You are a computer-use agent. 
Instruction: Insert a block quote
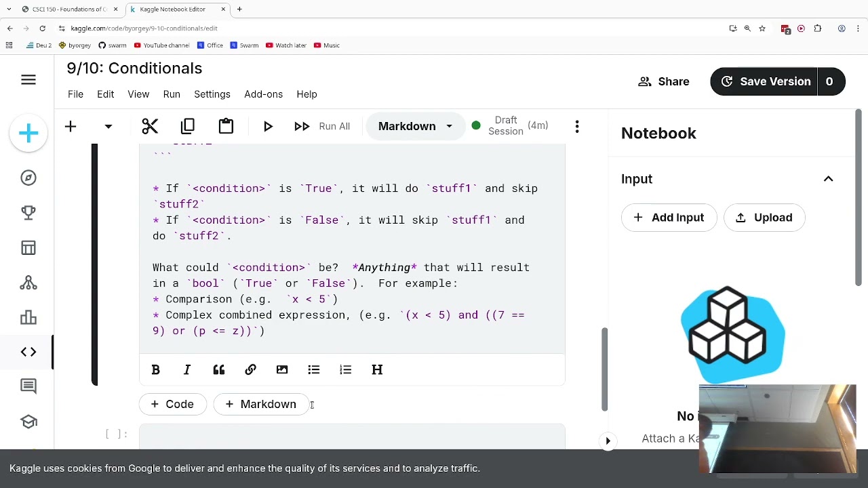tap(218, 369)
